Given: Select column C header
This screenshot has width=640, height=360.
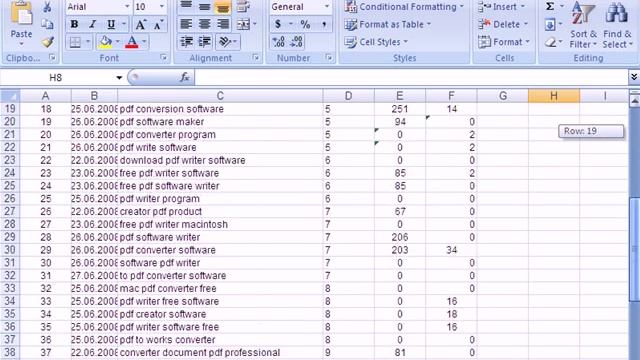Looking at the screenshot, I should coord(220,96).
